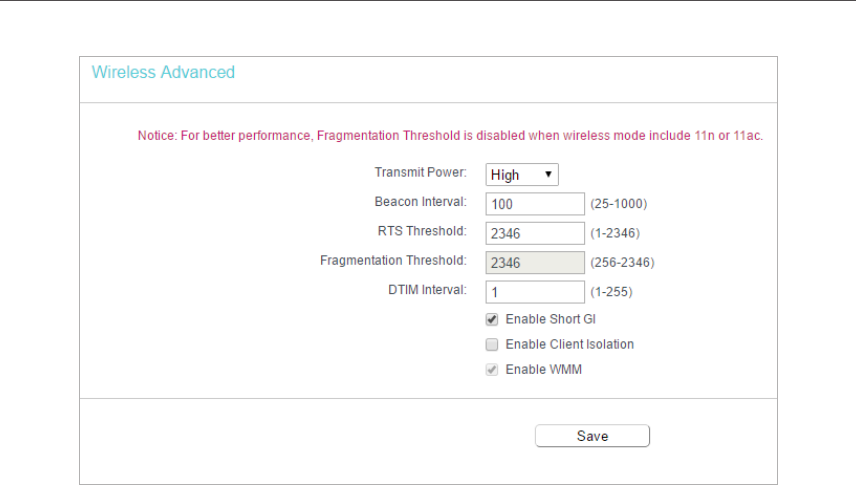
Task: Click the (256-2346) range hint
Action: (x=622, y=263)
